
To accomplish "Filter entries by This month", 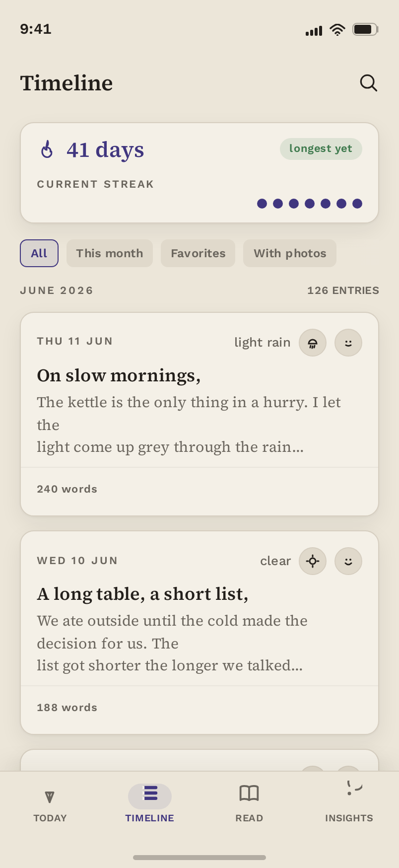I will 110,253.
